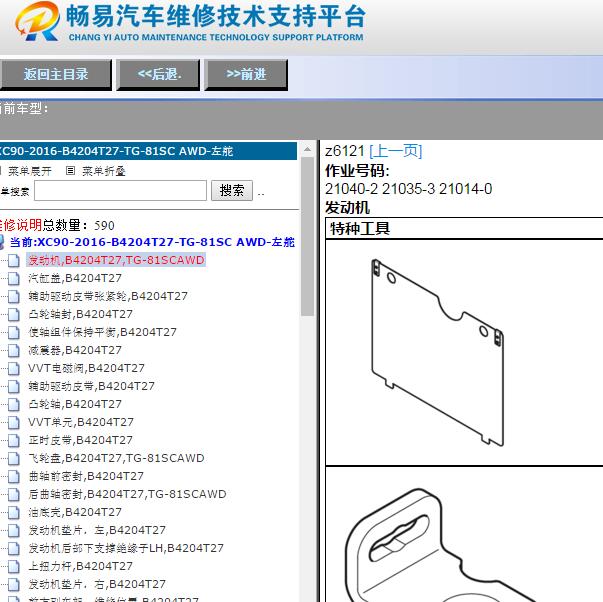603x602 pixels.
Task: Click the 返回主目录 button
Action: coord(55,74)
